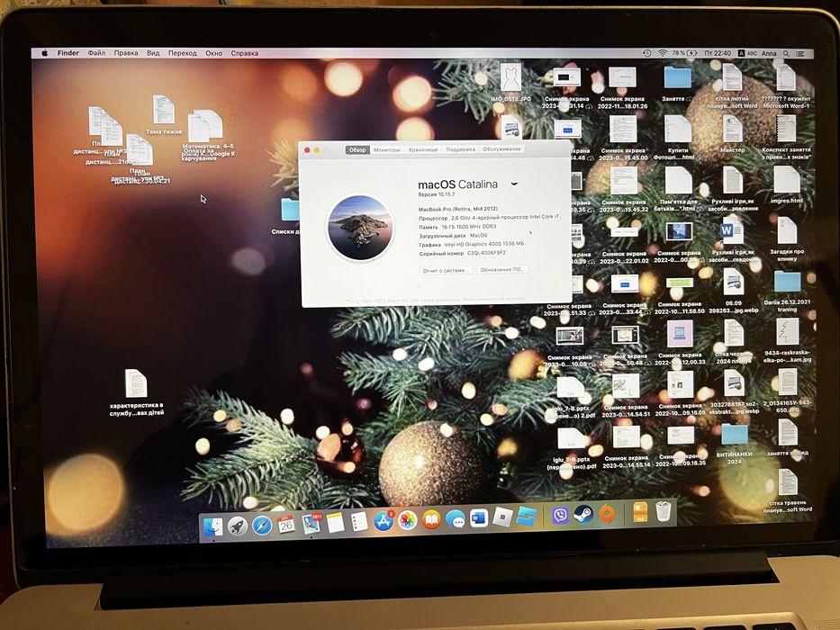Open the Вид menu

coord(153,53)
